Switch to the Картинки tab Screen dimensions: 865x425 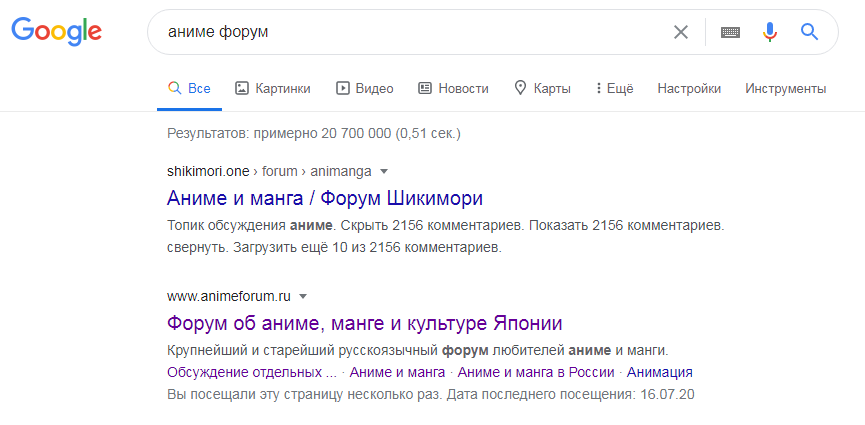pyautogui.click(x=273, y=88)
